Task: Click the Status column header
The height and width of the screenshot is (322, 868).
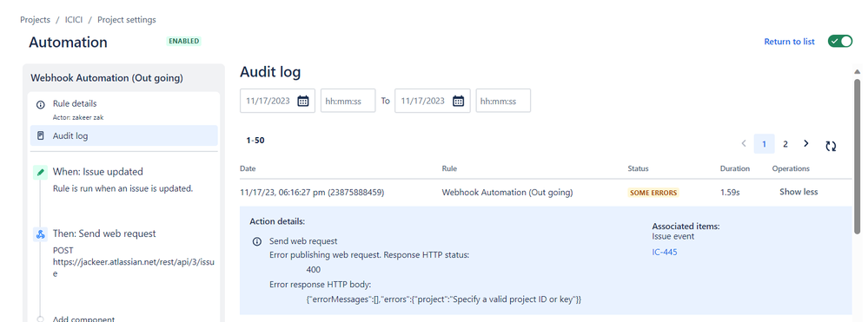Action: pos(638,168)
